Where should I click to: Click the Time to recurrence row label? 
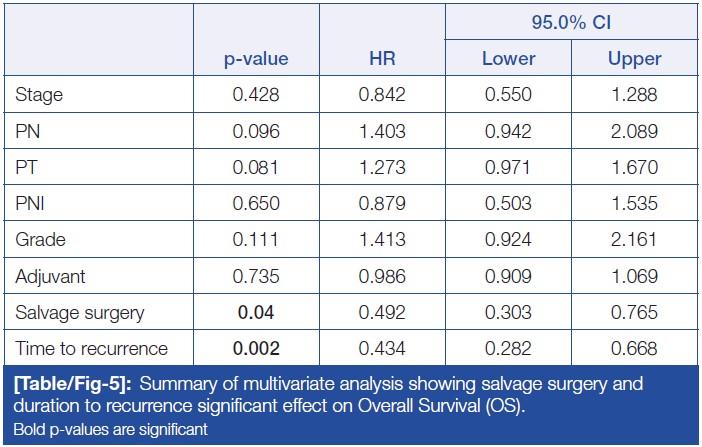(91, 348)
